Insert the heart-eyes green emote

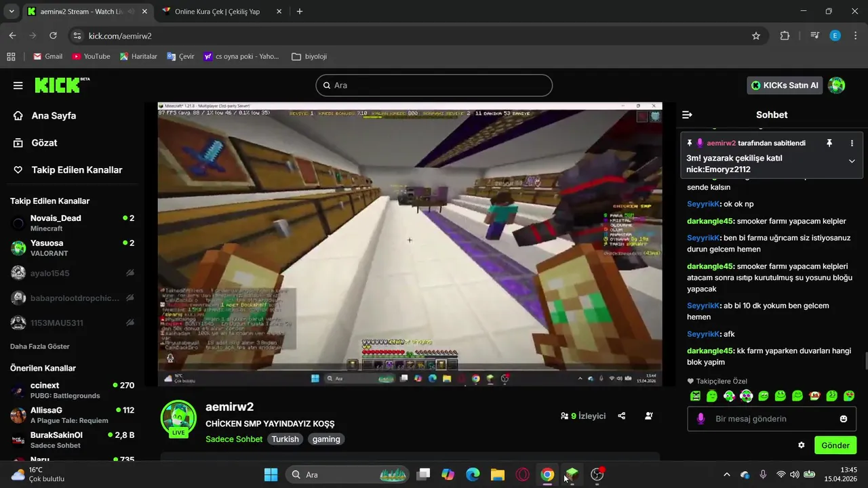[x=848, y=396]
